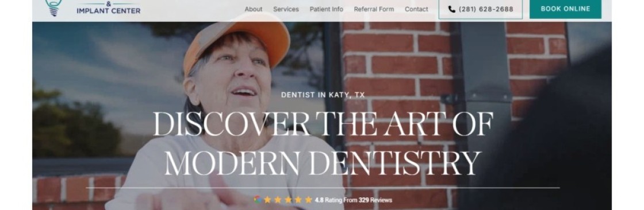
Task: Open the Patient Info menu
Action: 326,9
